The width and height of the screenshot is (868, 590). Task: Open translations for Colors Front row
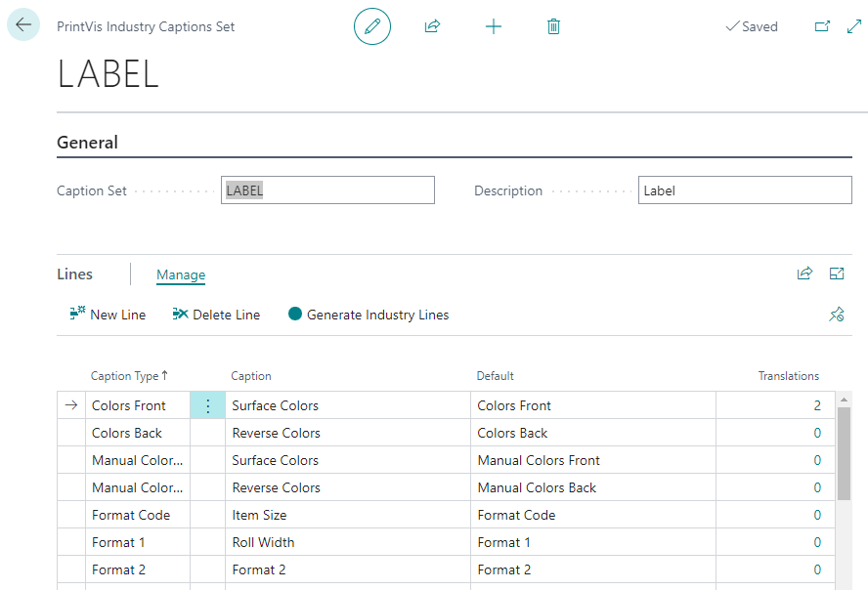pos(815,404)
